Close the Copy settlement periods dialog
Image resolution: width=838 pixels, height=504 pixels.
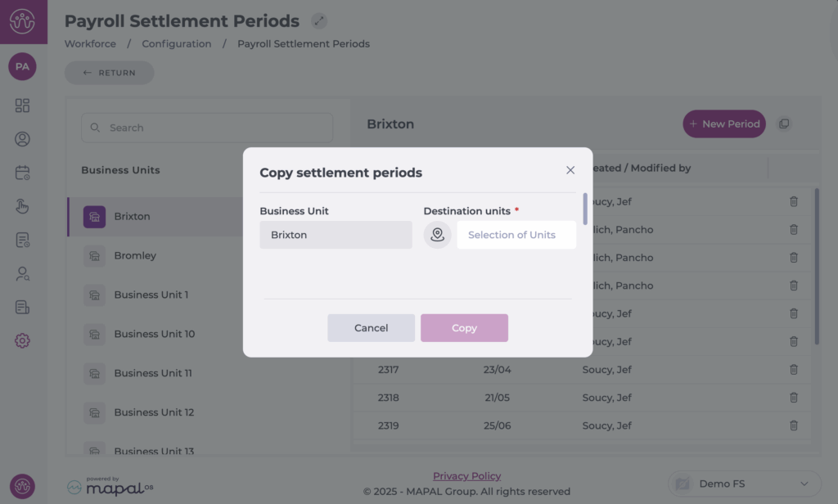coord(570,170)
